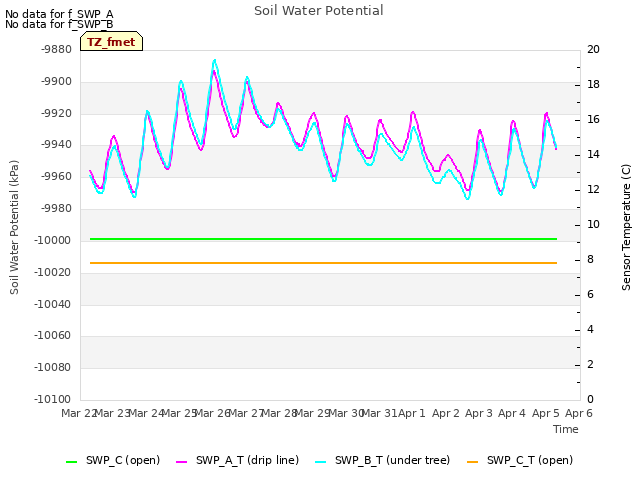This screenshot has width=640, height=480.
Task: Click the Apr 5 date label
Action: click(545, 413)
